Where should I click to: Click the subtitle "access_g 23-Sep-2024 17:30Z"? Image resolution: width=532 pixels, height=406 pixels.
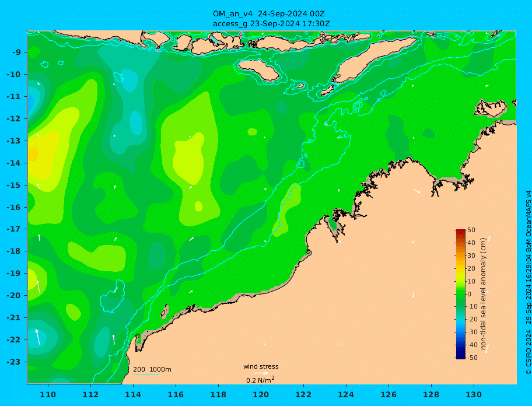coord(271,24)
